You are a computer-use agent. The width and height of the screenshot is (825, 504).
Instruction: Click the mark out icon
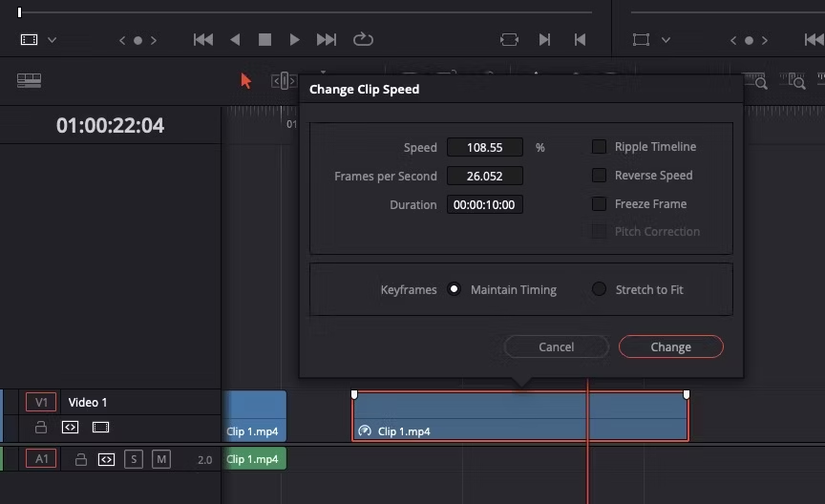580,39
